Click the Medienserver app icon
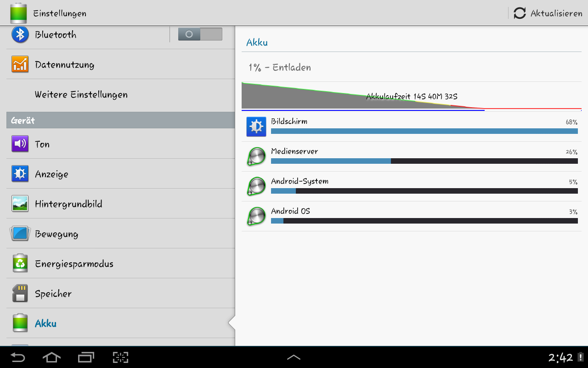Viewport: 588px width, 368px height. click(256, 156)
